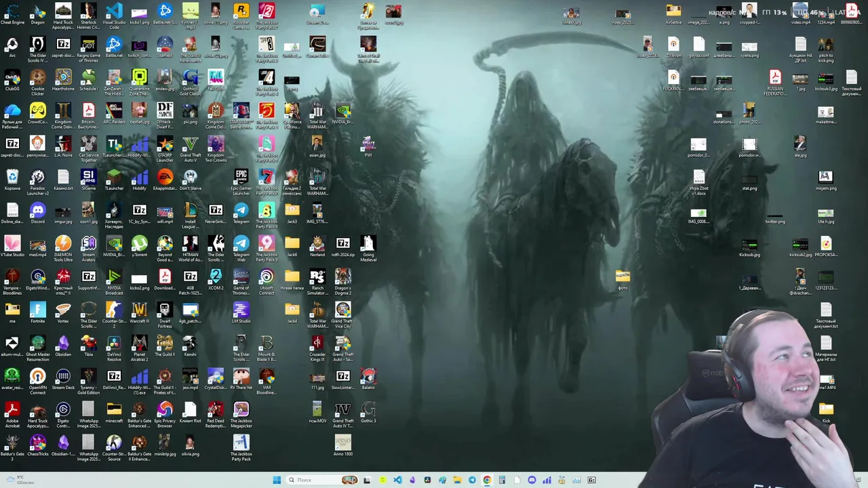Viewport: 868px width, 488px height.
Task: Select the Tibia game icon
Action: (88, 346)
